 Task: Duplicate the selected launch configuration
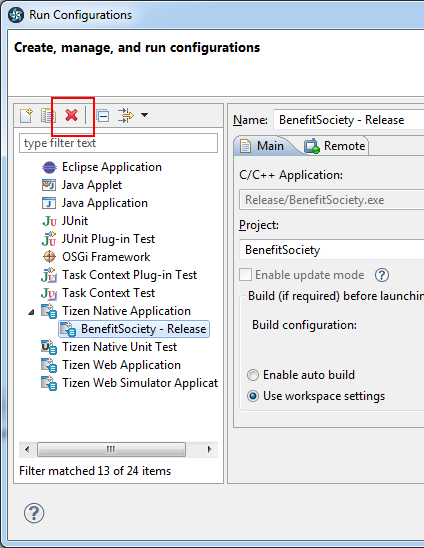tap(48, 115)
